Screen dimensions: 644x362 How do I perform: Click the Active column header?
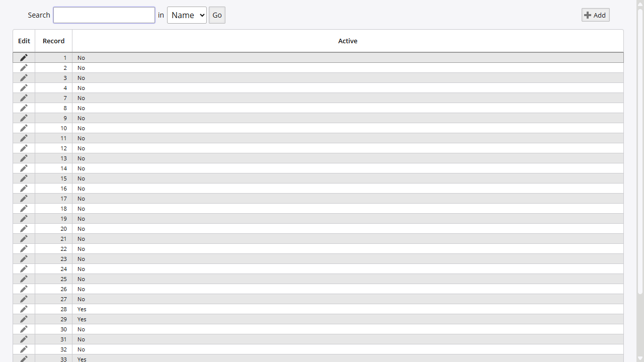point(348,41)
